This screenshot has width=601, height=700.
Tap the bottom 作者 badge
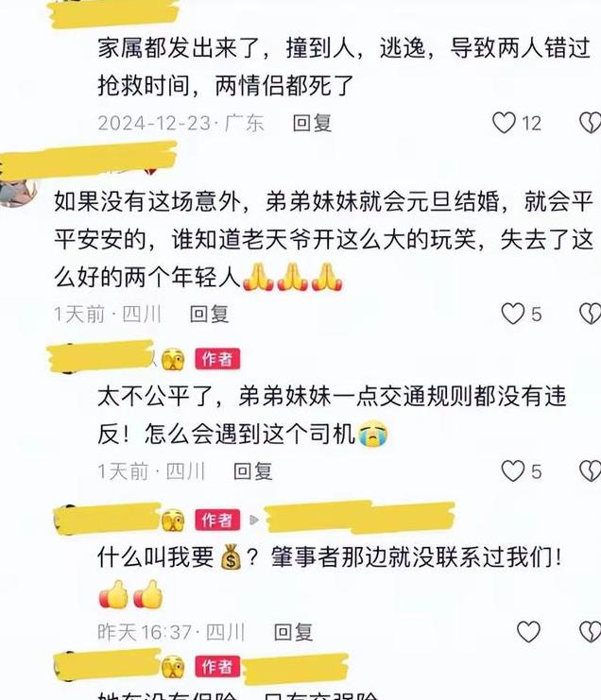217,667
